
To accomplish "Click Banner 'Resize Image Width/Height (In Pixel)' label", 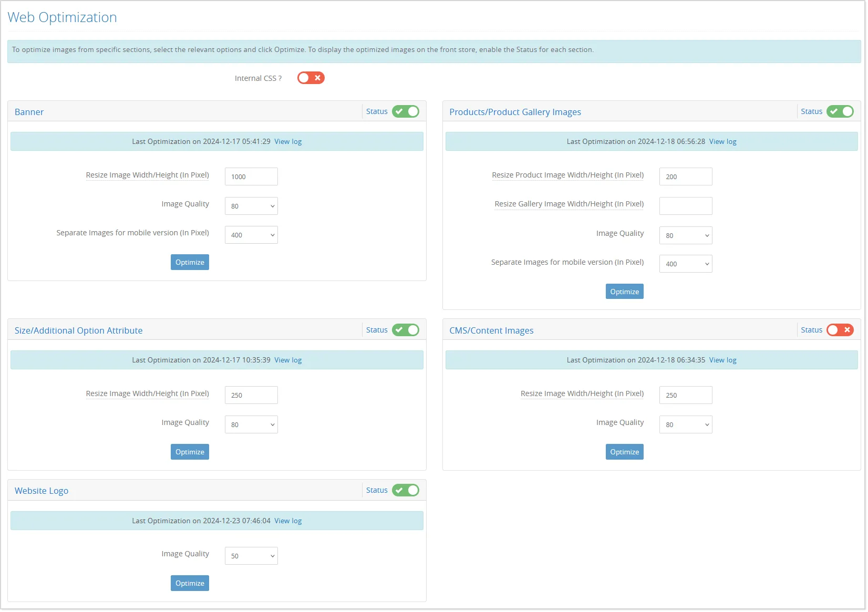I will click(x=148, y=175).
